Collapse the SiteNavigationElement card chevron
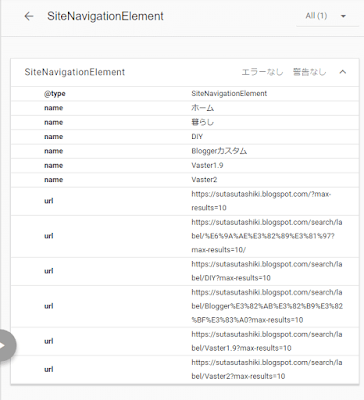Image resolution: width=364 pixels, height=400 pixels. click(x=343, y=72)
